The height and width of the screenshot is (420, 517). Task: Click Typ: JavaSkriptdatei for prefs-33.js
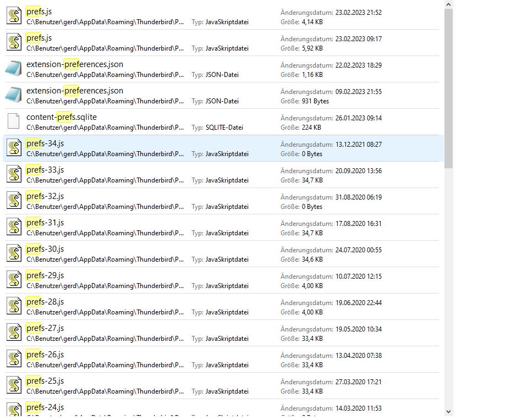[220, 180]
